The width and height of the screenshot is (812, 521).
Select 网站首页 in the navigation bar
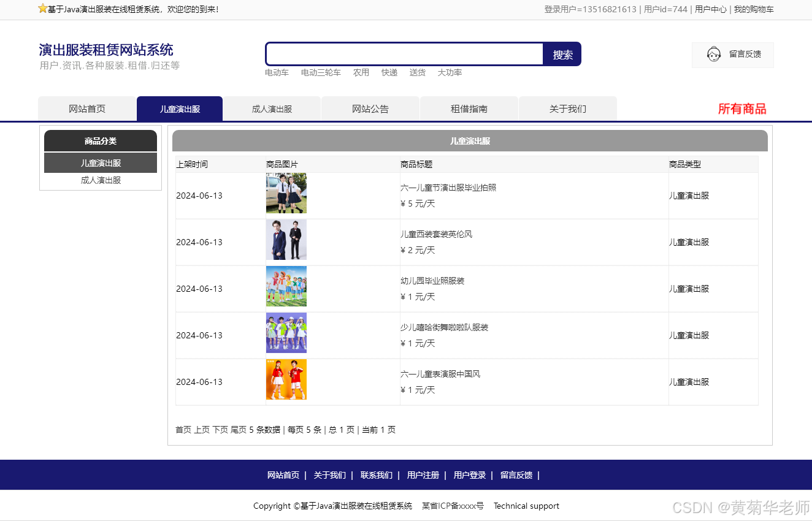[x=87, y=109]
